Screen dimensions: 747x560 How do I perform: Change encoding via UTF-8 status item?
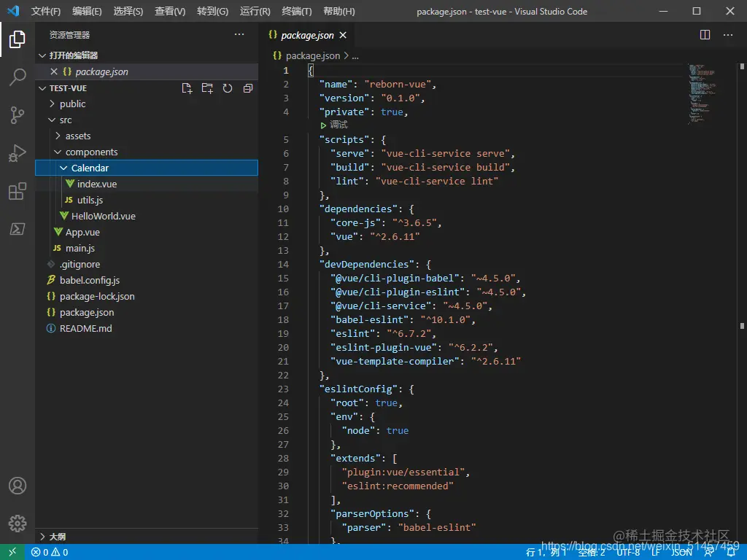(x=629, y=553)
